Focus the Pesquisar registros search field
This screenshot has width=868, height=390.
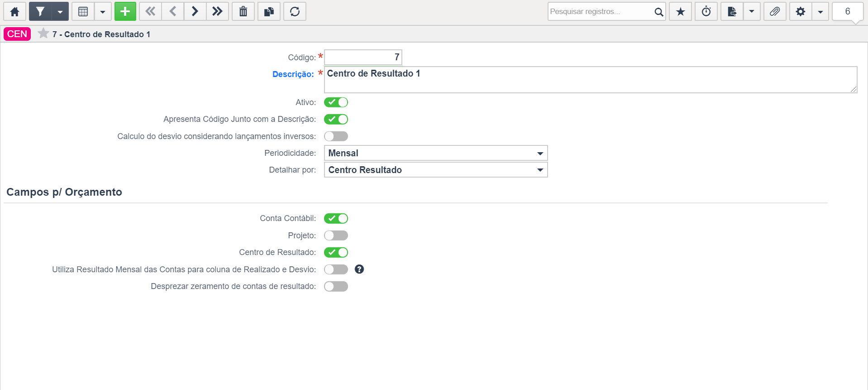[601, 11]
